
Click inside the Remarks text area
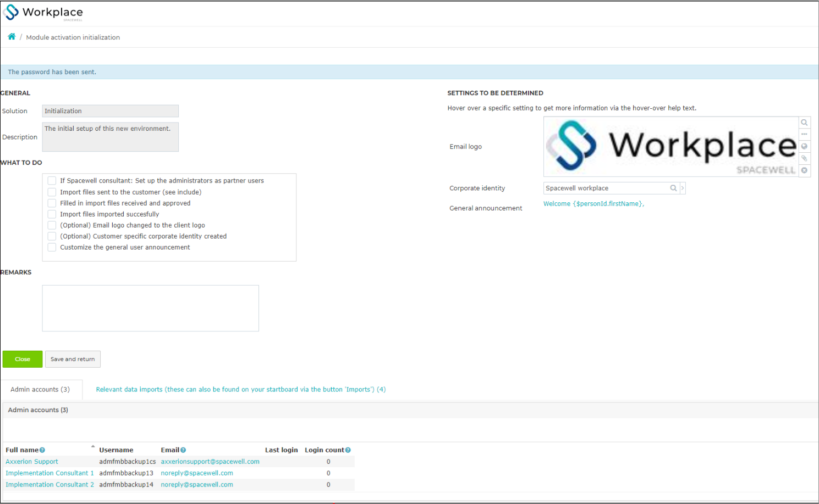click(150, 308)
